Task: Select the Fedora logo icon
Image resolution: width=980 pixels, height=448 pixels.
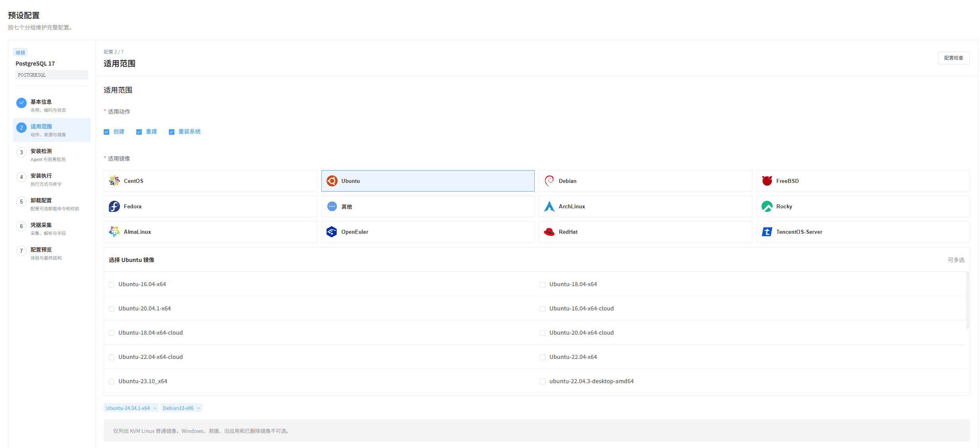Action: coord(114,206)
